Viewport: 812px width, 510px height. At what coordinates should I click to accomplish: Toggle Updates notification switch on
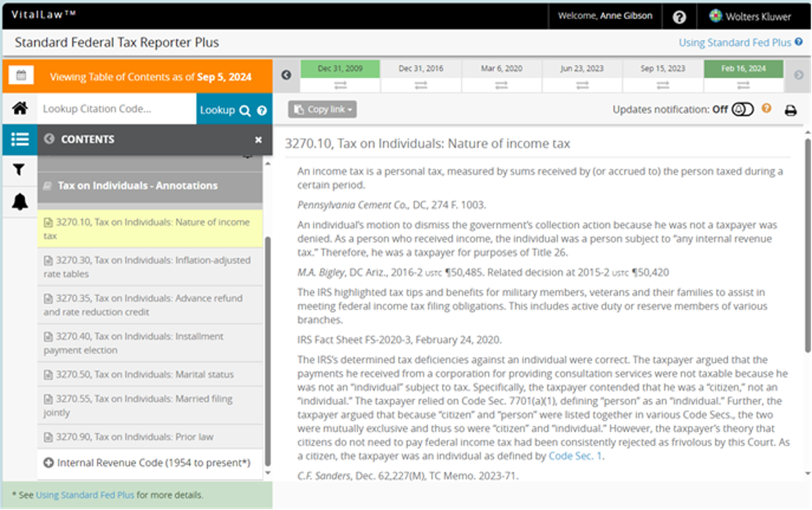tap(742, 110)
